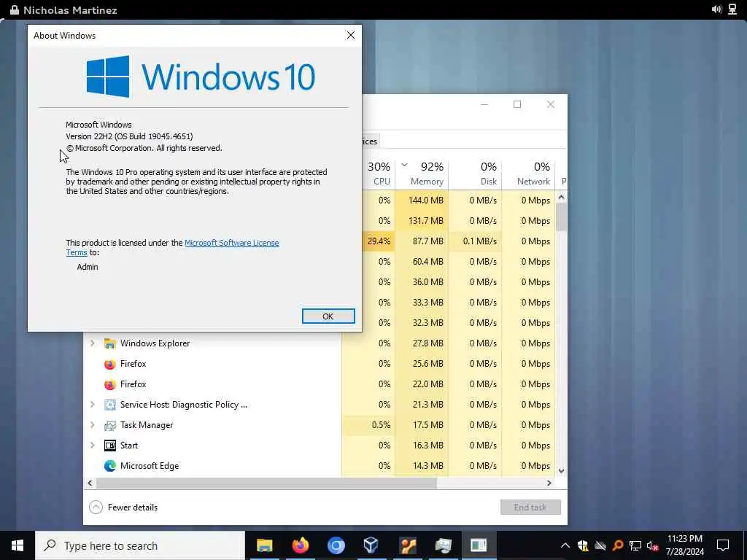Open the Action Center notifications icon

click(723, 545)
